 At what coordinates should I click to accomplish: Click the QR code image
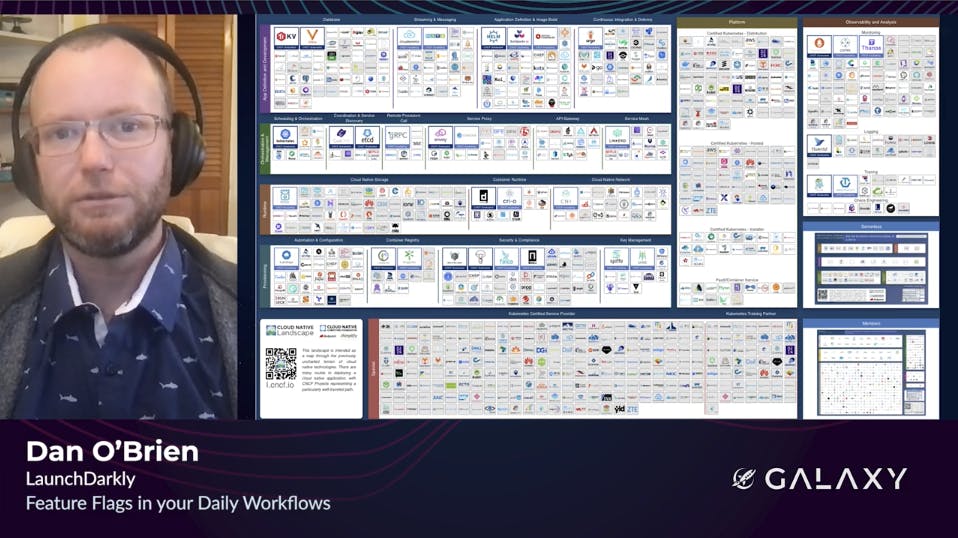coord(280,364)
